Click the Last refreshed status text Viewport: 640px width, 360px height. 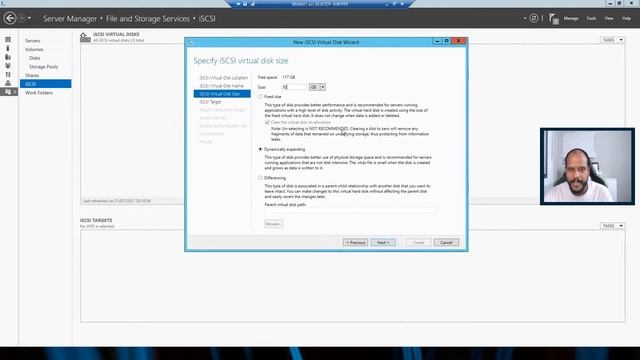117,201
